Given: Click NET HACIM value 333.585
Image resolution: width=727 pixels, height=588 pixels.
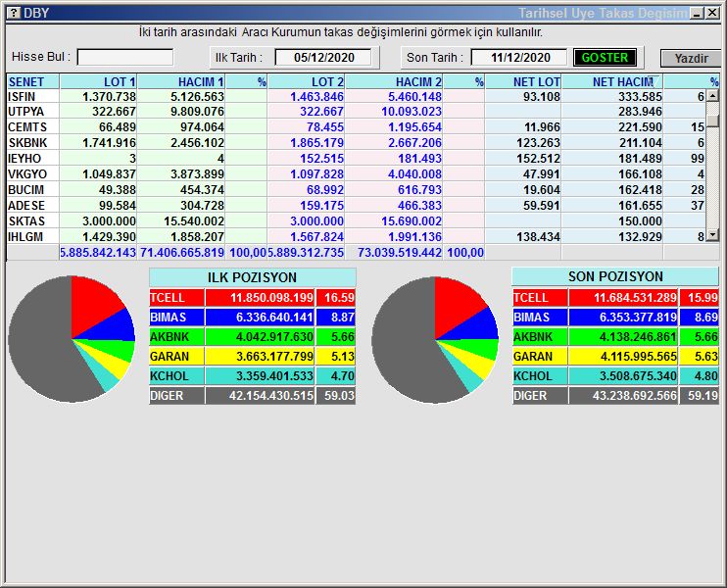Looking at the screenshot, I should click(640, 96).
